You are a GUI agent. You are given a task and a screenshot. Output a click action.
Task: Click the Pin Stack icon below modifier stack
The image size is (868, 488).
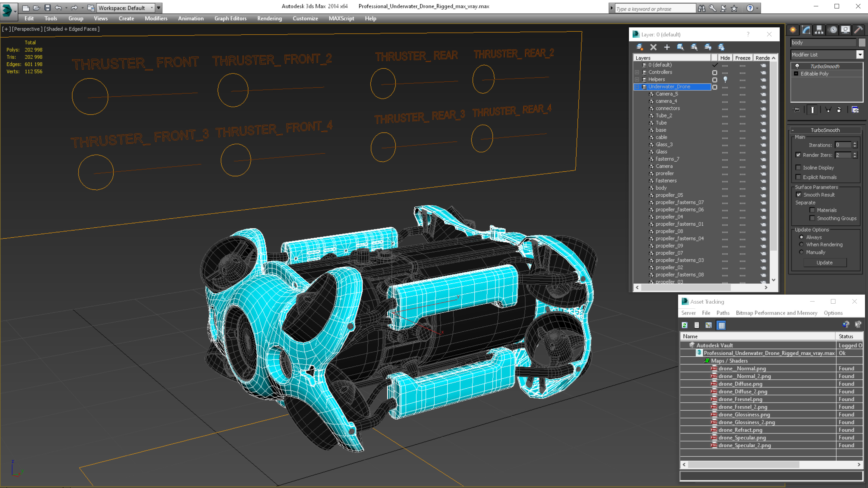tap(797, 109)
